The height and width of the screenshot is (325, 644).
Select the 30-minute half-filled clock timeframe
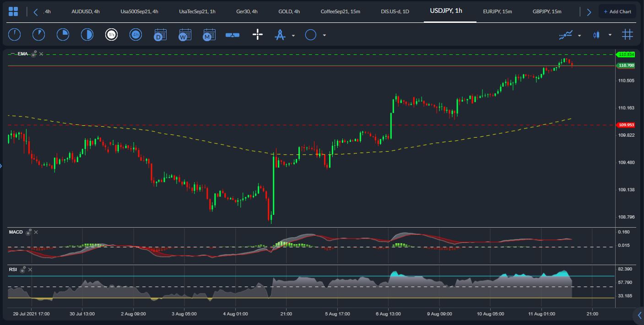(87, 34)
